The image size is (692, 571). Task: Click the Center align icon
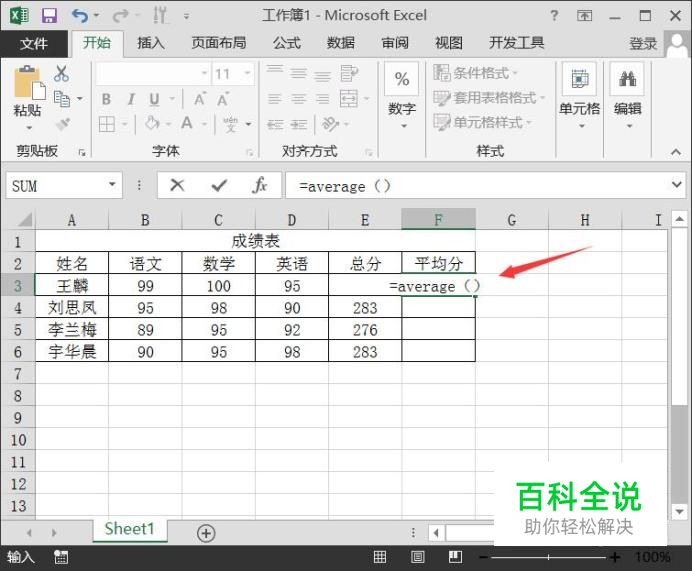[299, 99]
